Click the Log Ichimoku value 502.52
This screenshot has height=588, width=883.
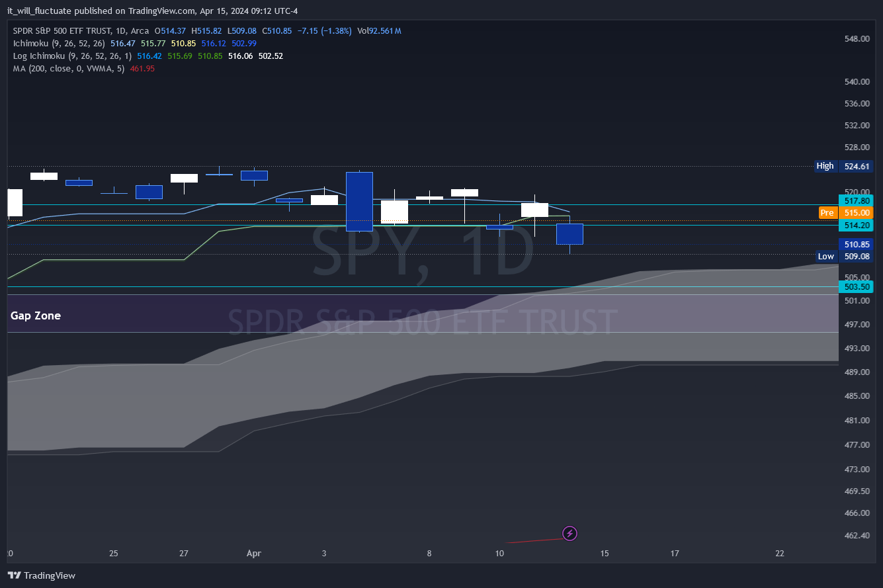[271, 56]
